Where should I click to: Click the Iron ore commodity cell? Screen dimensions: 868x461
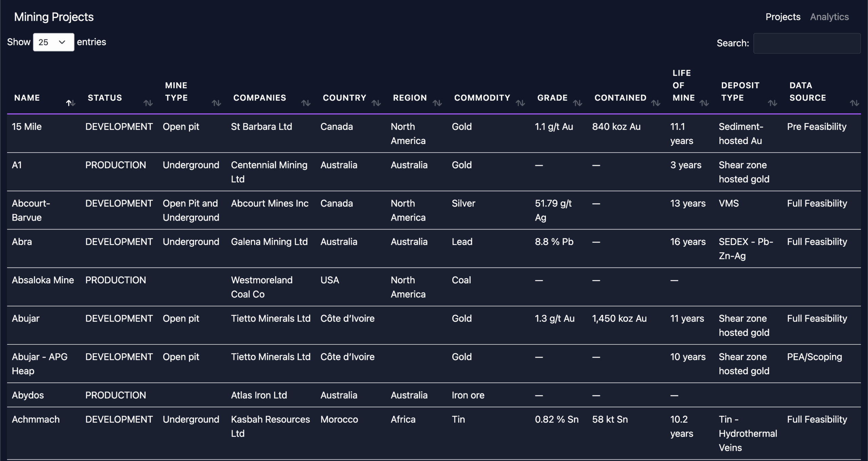[x=468, y=395]
